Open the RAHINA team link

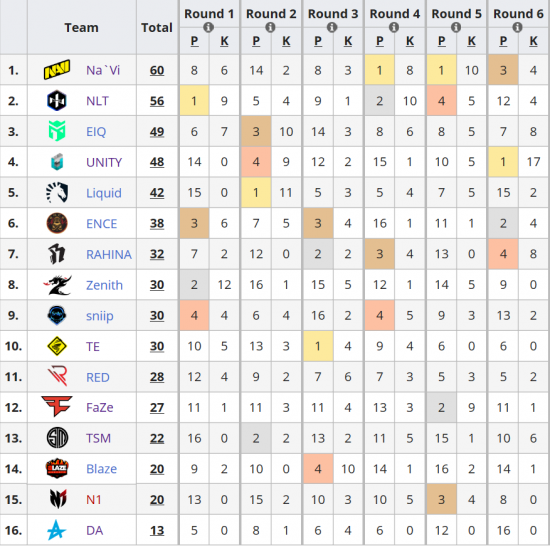(109, 254)
